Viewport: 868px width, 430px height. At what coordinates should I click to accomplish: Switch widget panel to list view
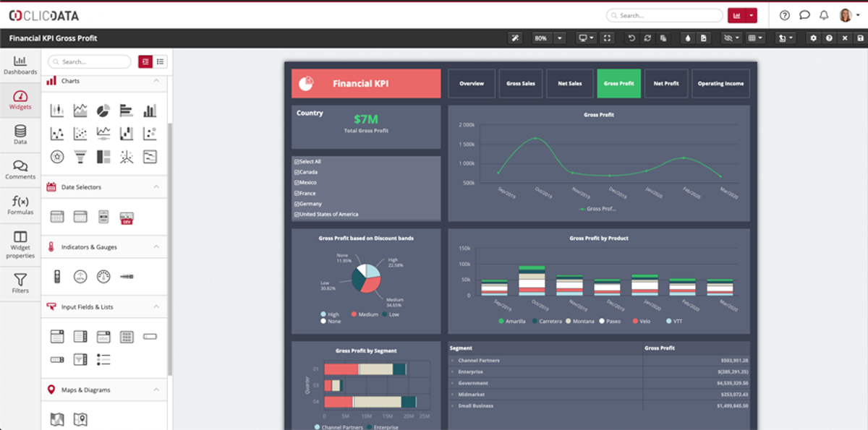(x=160, y=62)
